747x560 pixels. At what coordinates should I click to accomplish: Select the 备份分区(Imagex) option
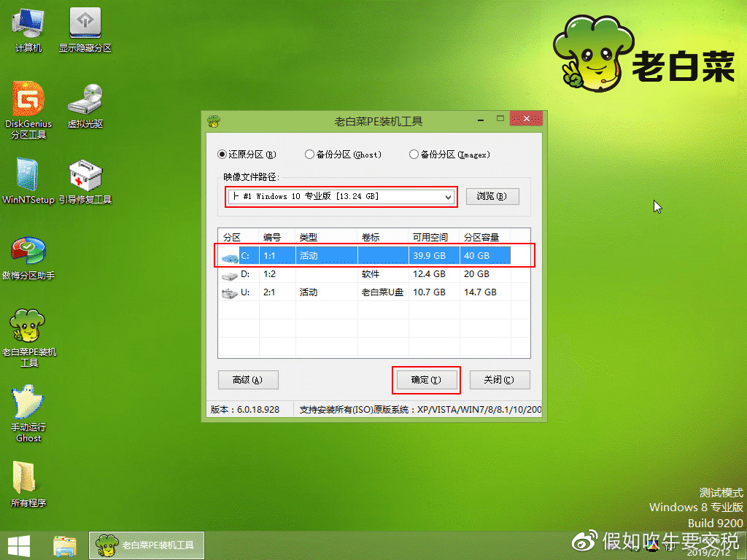click(411, 155)
